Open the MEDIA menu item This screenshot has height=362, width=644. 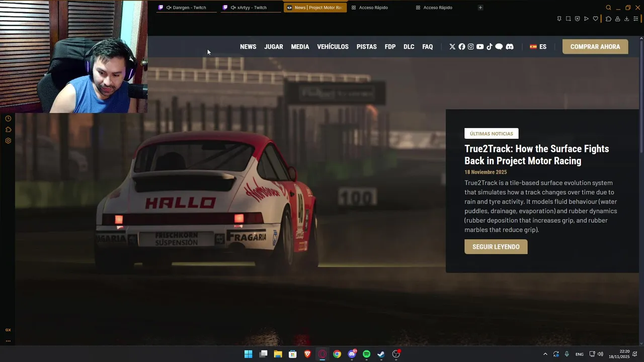point(300,47)
